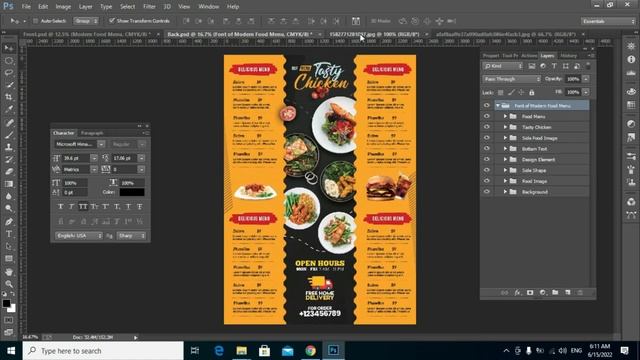Click the Lock all layer icon
The width and height of the screenshot is (640, 360).
point(531,93)
